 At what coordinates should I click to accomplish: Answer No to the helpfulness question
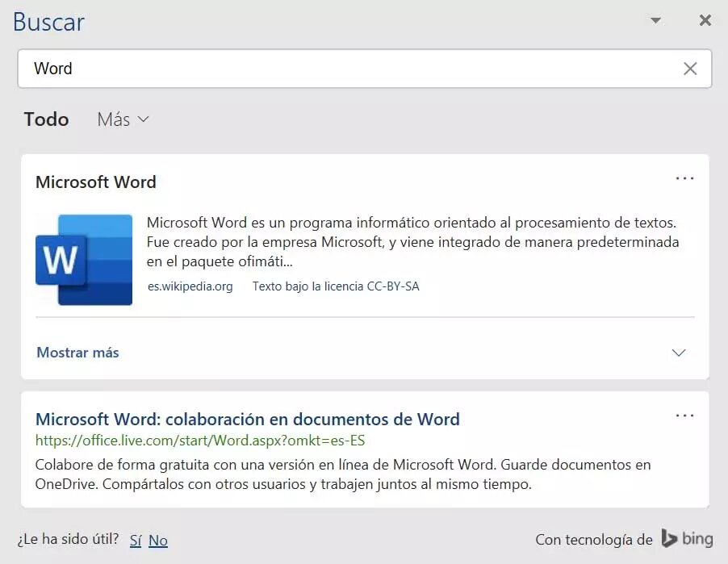[x=158, y=541]
